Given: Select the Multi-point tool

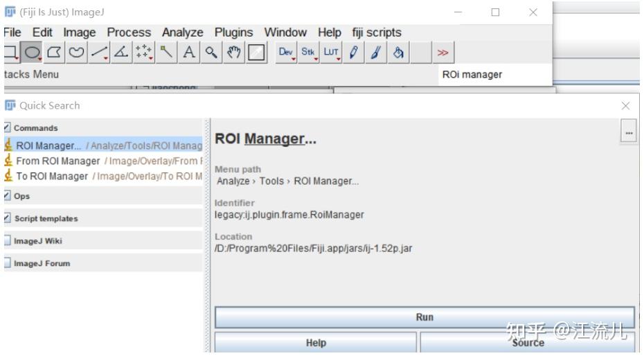Looking at the screenshot, I should click(144, 53).
